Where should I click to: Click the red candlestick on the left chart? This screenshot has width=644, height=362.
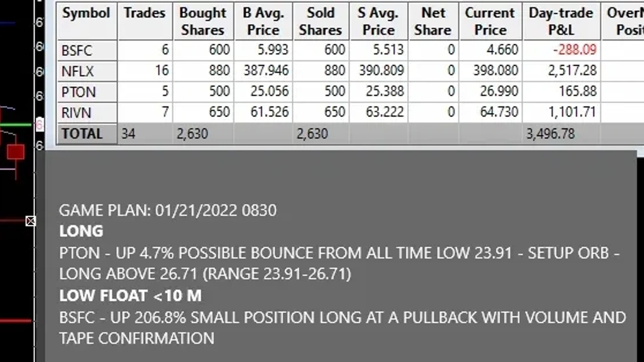point(15,152)
